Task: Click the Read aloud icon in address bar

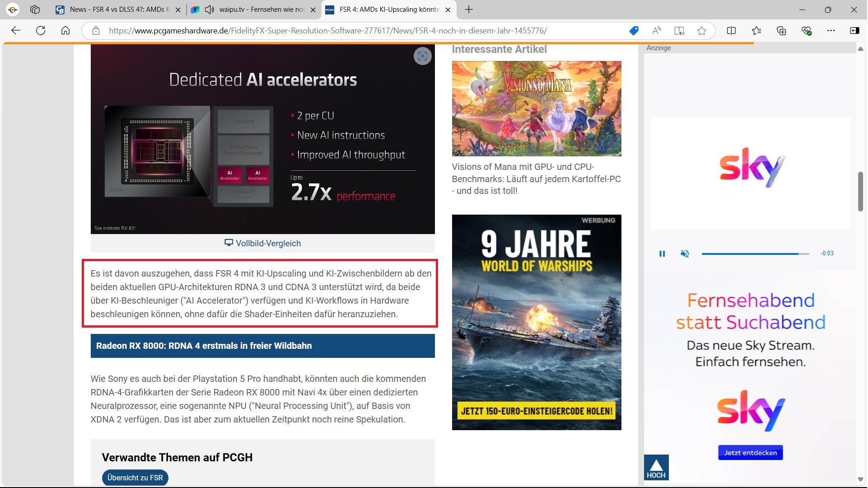Action: click(x=657, y=31)
